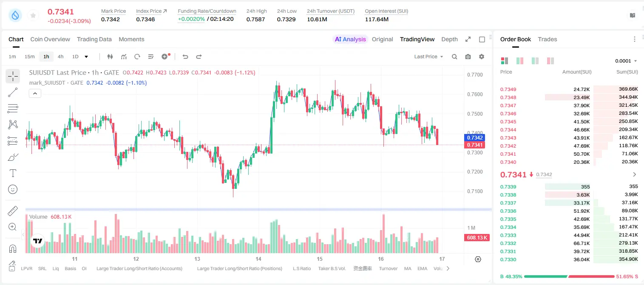The image size is (644, 285).
Task: Add pair to favorites with star
Action: (33, 16)
